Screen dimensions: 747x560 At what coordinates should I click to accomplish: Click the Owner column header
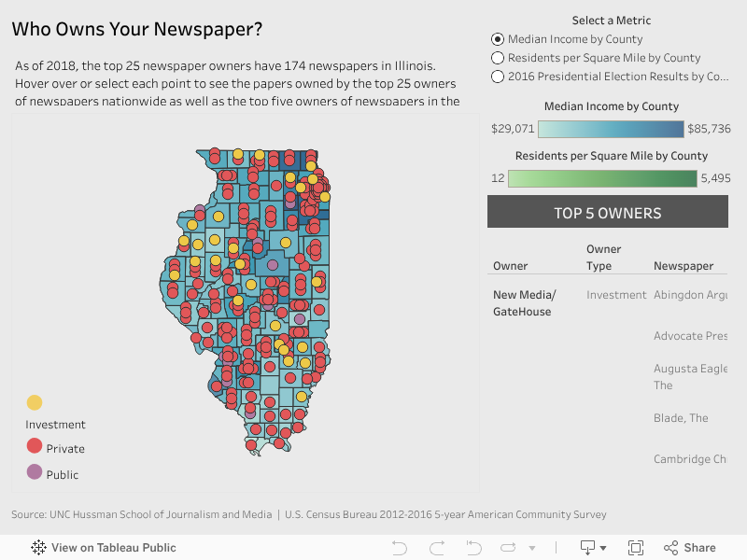click(511, 266)
